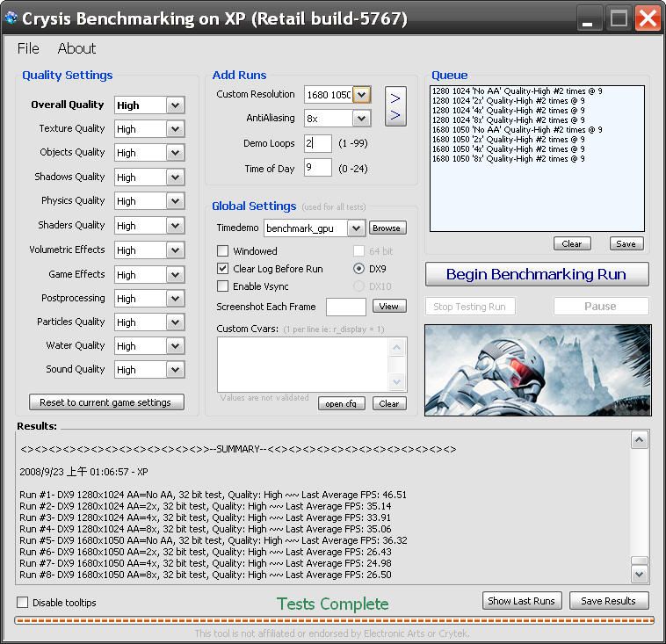666x644 pixels.
Task: Click the Pause button
Action: pyautogui.click(x=601, y=307)
